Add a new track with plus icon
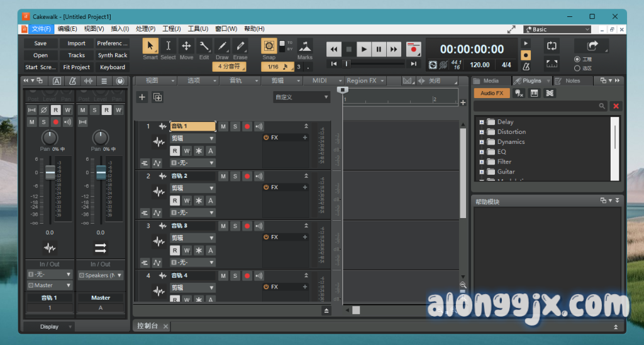The image size is (644, 345). click(142, 97)
